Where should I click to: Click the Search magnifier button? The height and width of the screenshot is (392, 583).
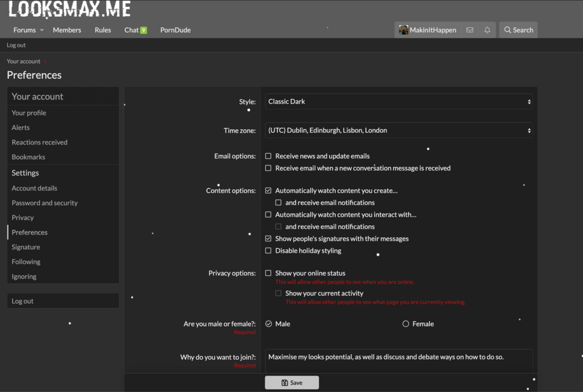pyautogui.click(x=518, y=30)
